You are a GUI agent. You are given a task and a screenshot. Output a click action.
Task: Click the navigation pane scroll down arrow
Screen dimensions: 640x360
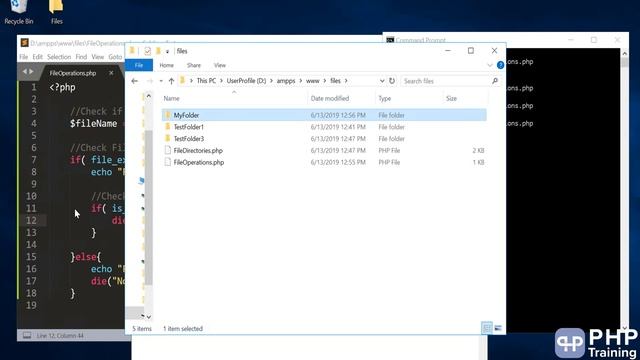pos(149,316)
